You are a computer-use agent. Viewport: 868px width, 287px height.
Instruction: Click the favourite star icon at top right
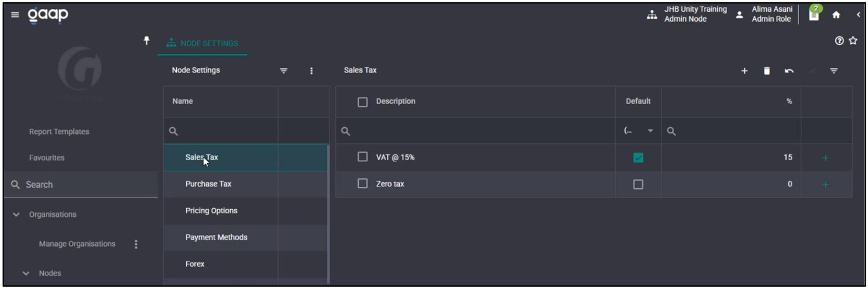coord(853,40)
